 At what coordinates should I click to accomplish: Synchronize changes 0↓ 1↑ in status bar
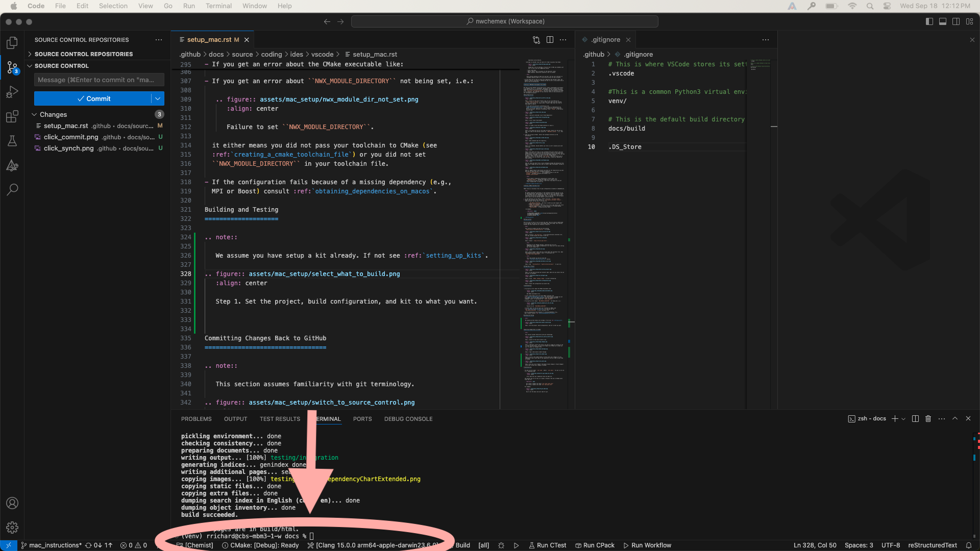(x=99, y=545)
